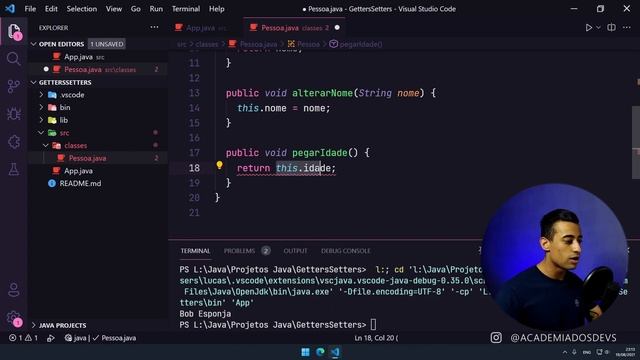Open the Run and Debug view
Image resolution: width=640 pixels, height=360 pixels.
pyautogui.click(x=13, y=114)
